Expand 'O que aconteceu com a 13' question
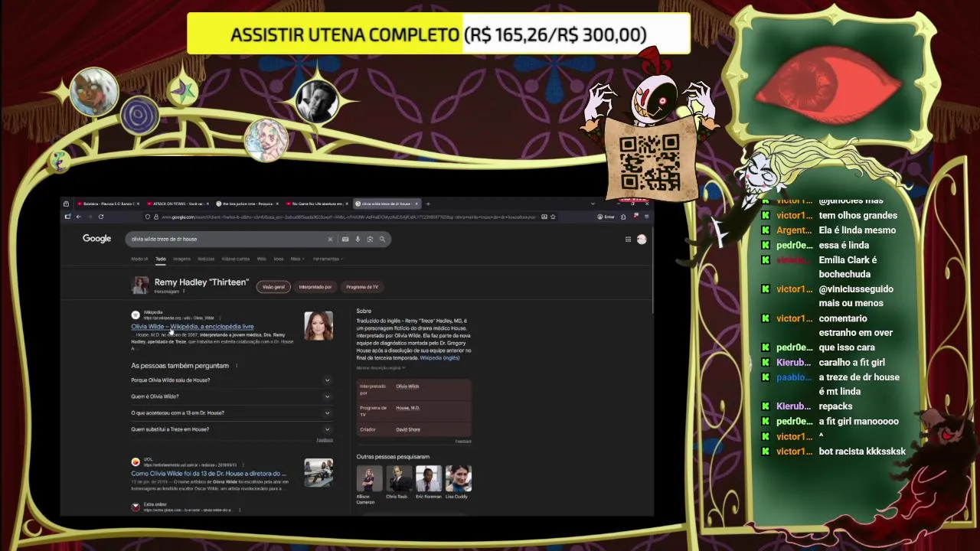980x551 pixels. (231, 413)
